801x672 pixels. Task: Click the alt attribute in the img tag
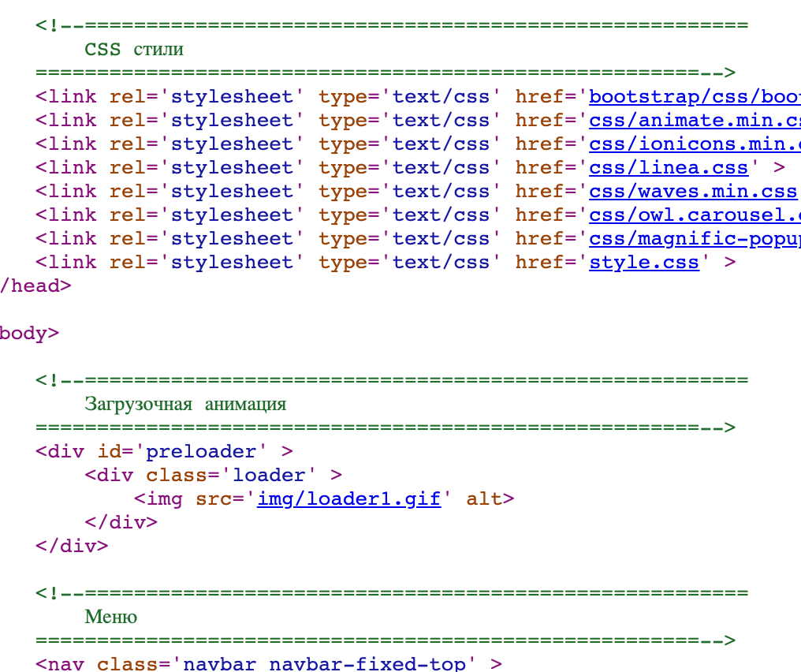pos(484,499)
